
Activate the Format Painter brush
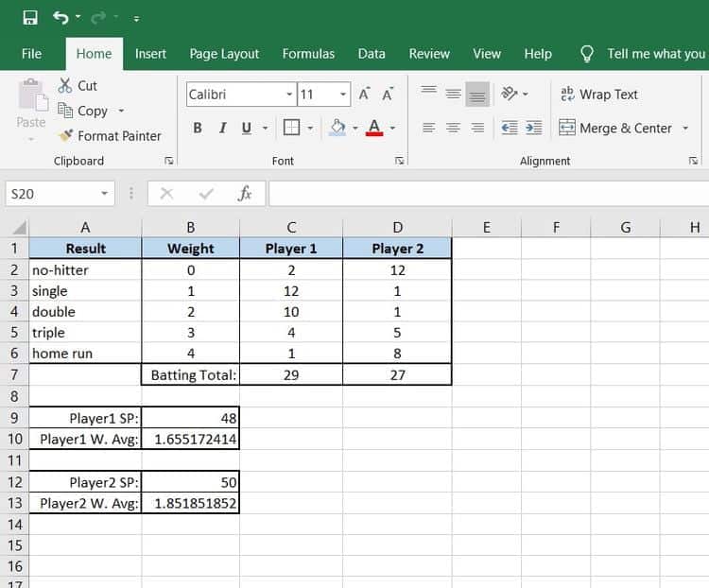(x=65, y=135)
